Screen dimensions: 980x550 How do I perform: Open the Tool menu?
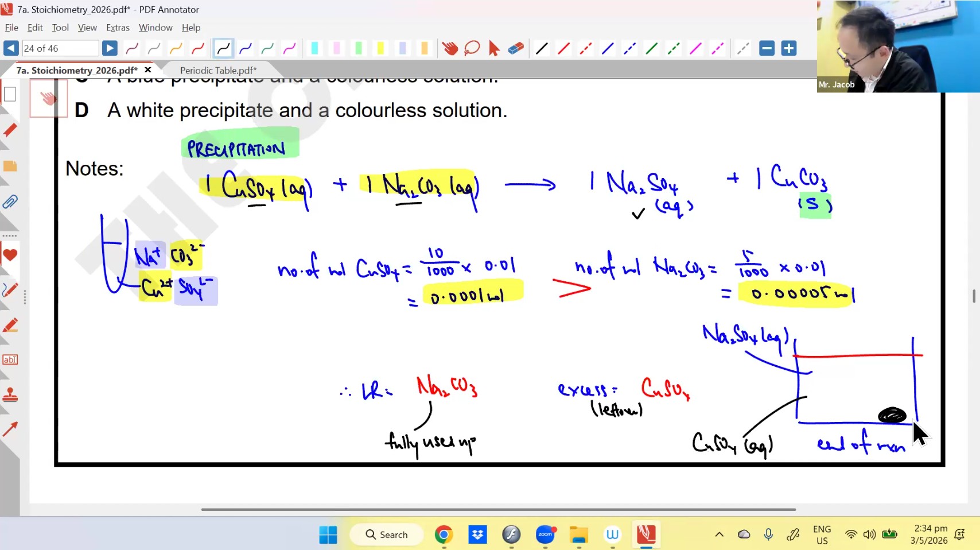coord(60,28)
